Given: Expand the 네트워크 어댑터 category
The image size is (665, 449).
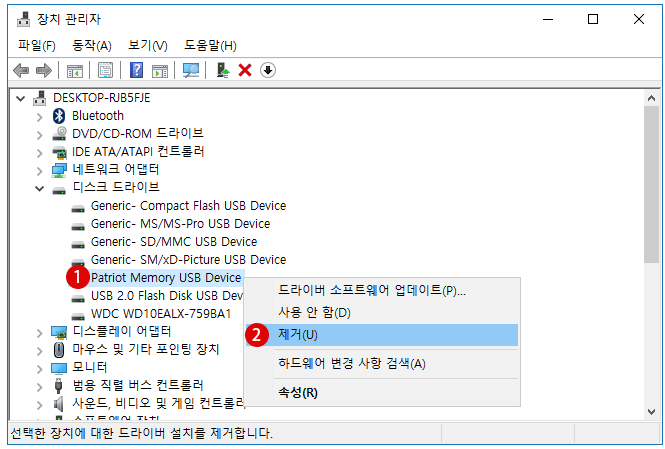Looking at the screenshot, I should pos(39,171).
